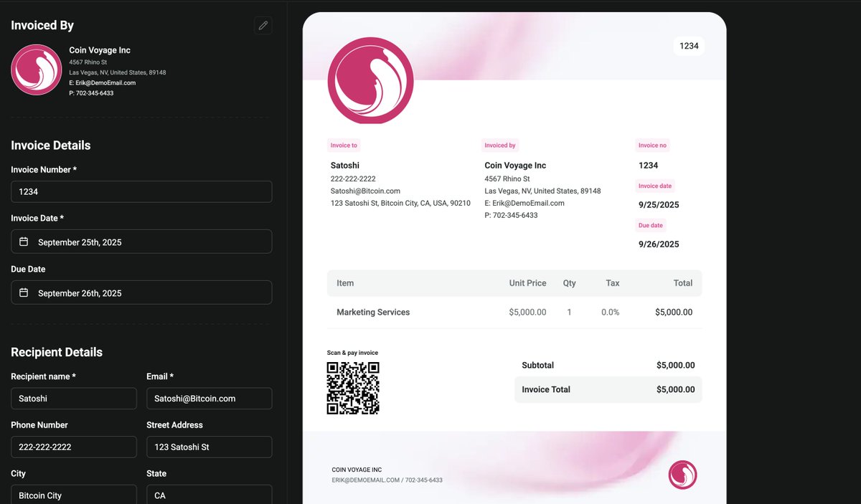Click the Street Address field 123 Satoshi St
861x504 pixels.
click(209, 447)
